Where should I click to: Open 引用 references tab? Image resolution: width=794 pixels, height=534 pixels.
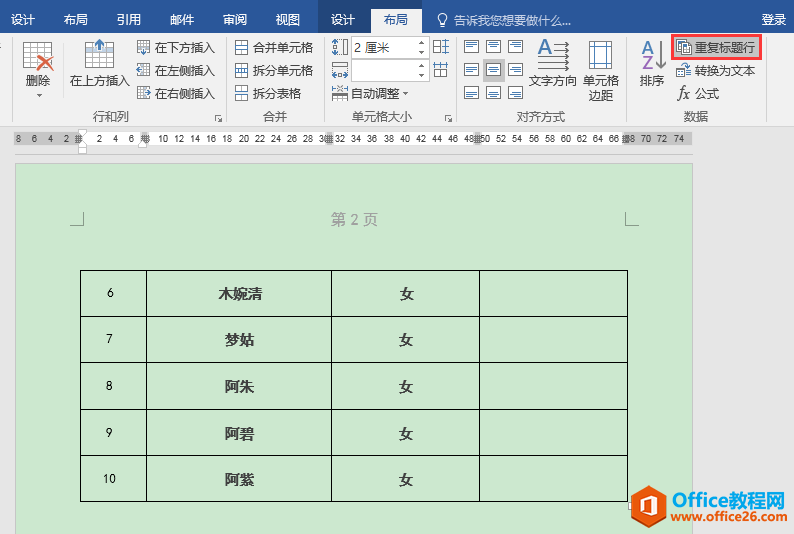point(129,20)
